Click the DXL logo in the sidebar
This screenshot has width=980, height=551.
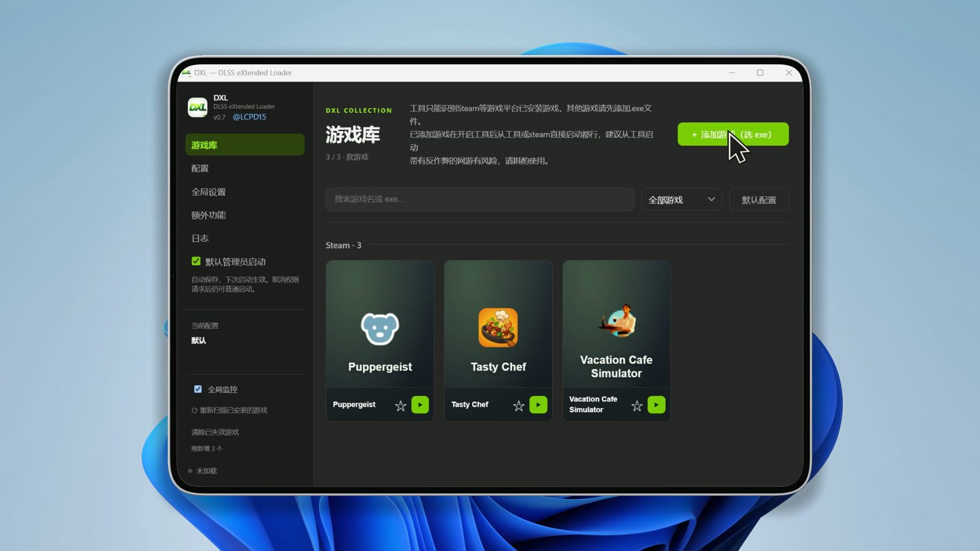(x=197, y=108)
